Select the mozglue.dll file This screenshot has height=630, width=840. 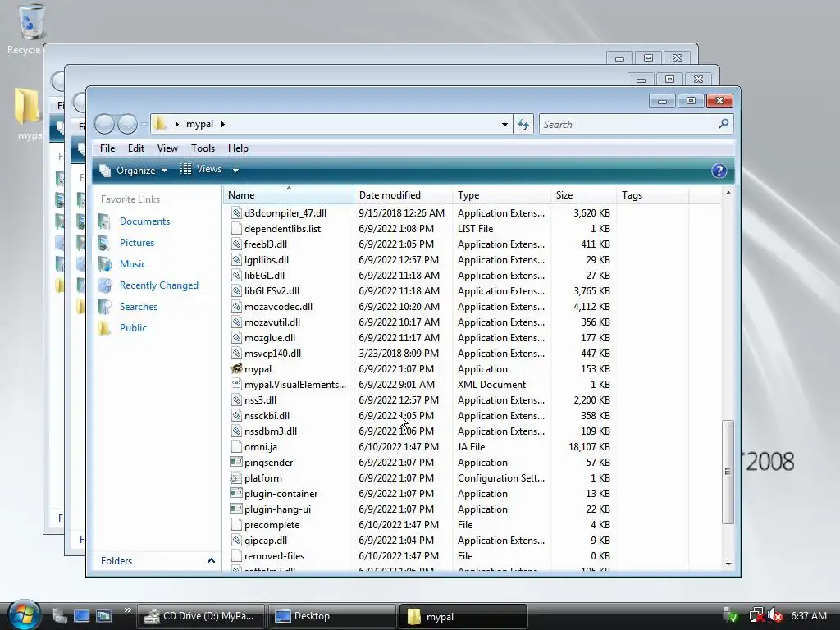tap(269, 337)
